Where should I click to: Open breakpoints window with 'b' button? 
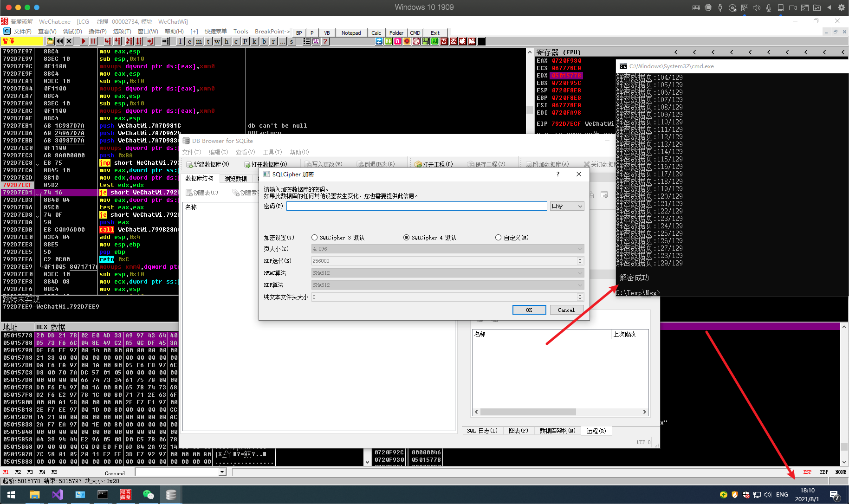(264, 41)
